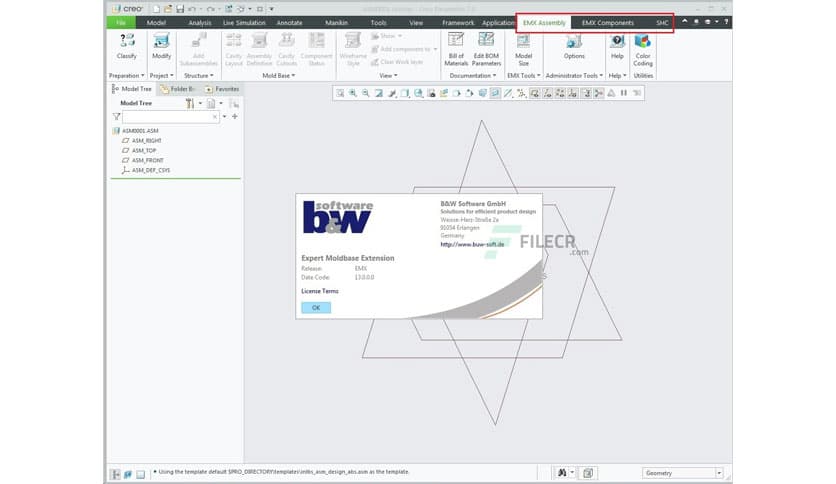Click the Model Size tool
The width and height of the screenshot is (836, 484).
pos(524,49)
